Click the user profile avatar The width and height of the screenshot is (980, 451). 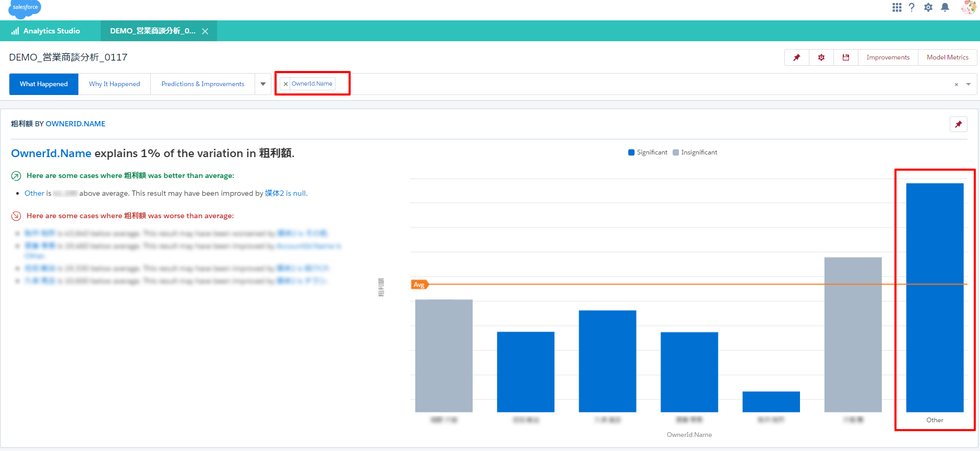(x=968, y=7)
